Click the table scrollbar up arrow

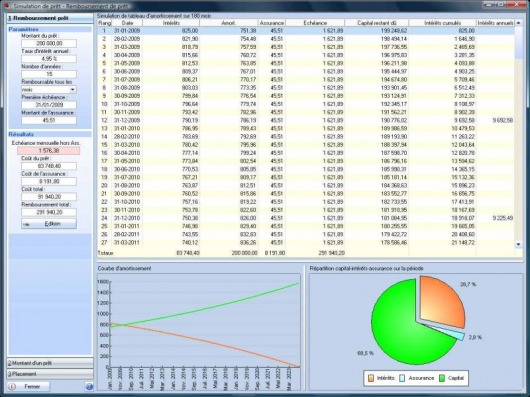pos(518,23)
